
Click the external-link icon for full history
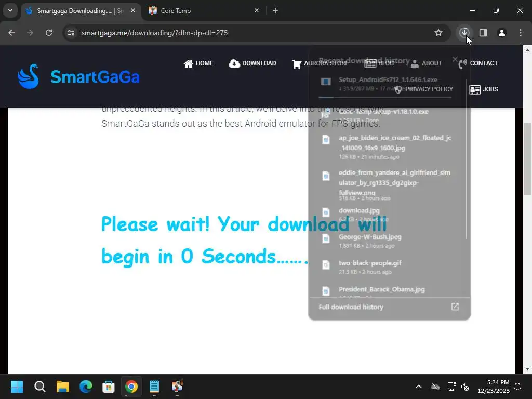455,307
